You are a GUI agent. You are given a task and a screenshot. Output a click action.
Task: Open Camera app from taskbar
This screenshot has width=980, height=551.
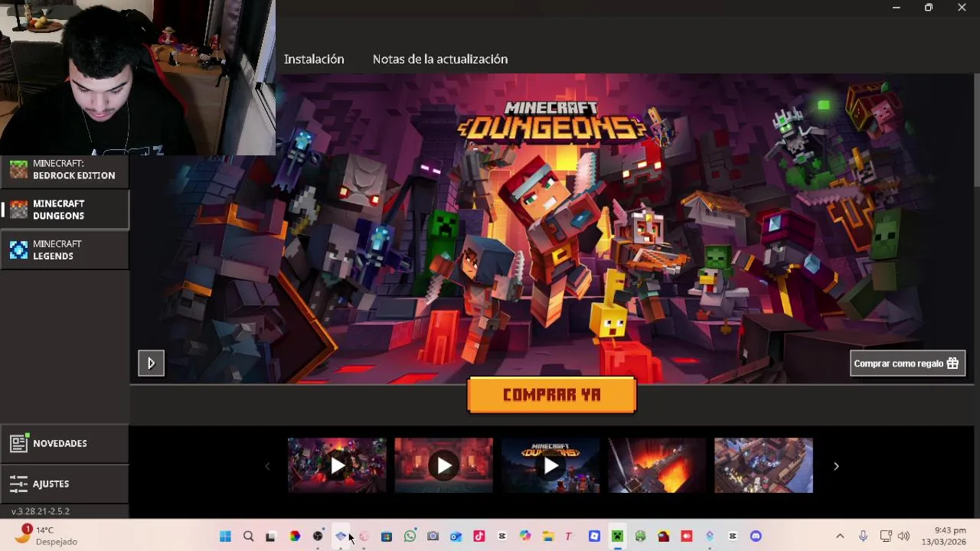click(x=433, y=536)
